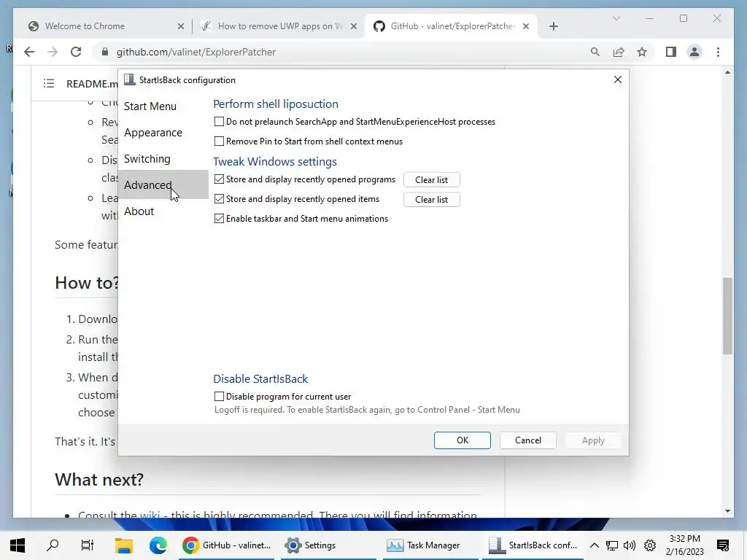
Task: Click Cancel in StartIsBack dialog
Action: 528,440
